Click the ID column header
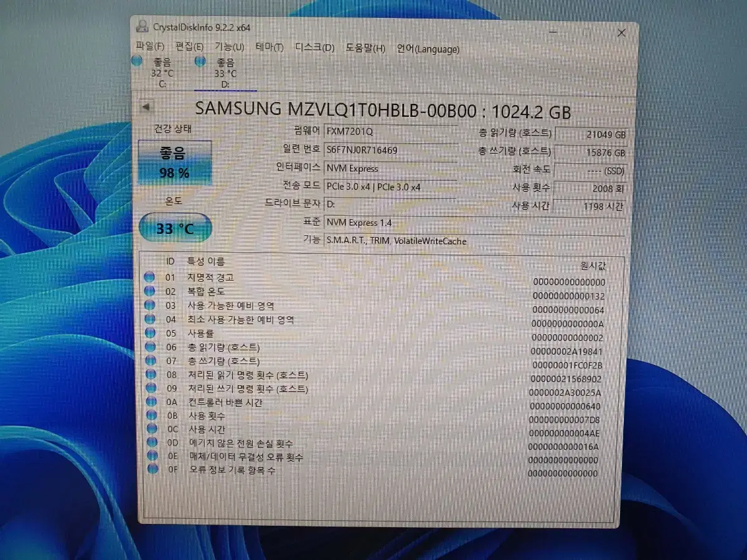 click(x=170, y=261)
